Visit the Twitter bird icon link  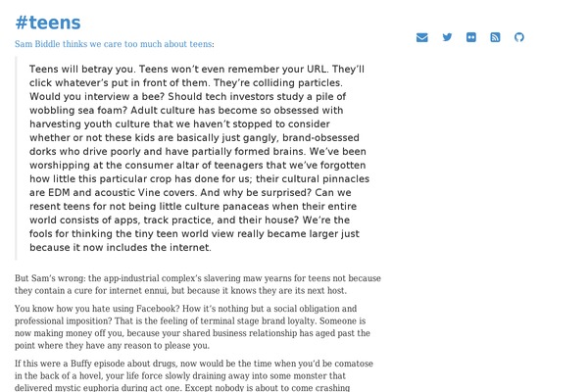(447, 37)
